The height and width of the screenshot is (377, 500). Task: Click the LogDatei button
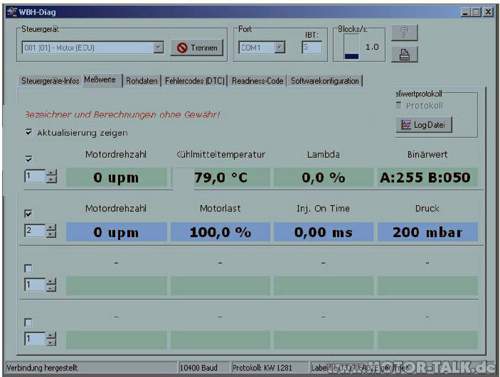424,125
